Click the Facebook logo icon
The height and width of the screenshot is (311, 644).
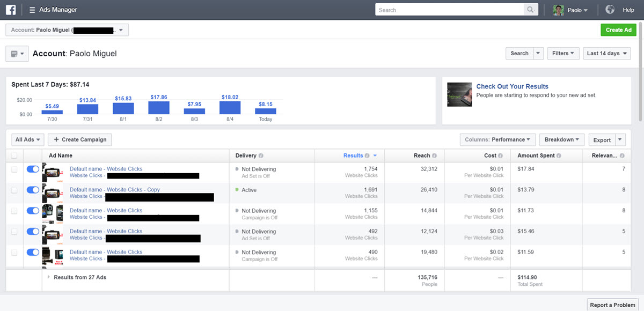[11, 10]
